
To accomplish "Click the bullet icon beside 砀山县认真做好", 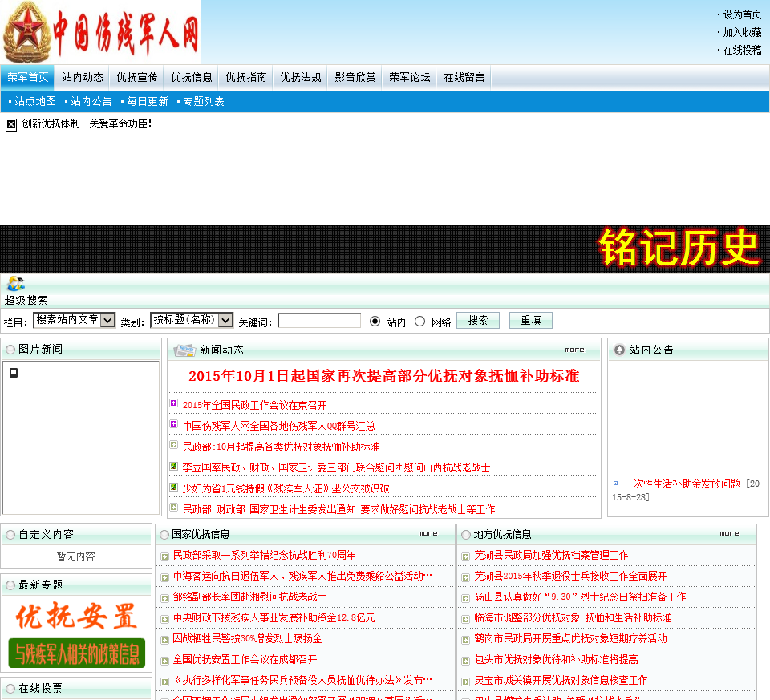I will 465,598.
